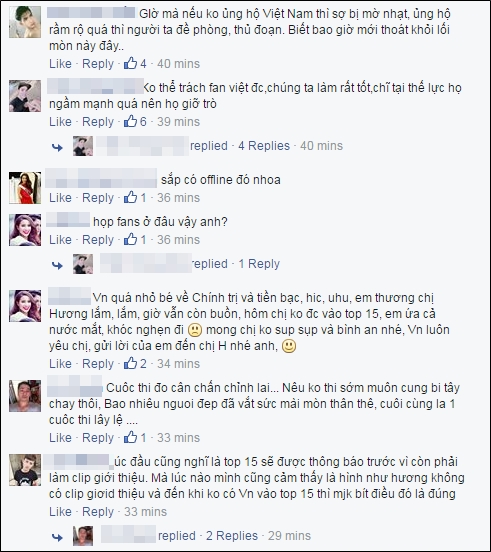Reply to "Ko thể trách fan việt" comment
Screen dimensions: 491x552
[98, 121]
